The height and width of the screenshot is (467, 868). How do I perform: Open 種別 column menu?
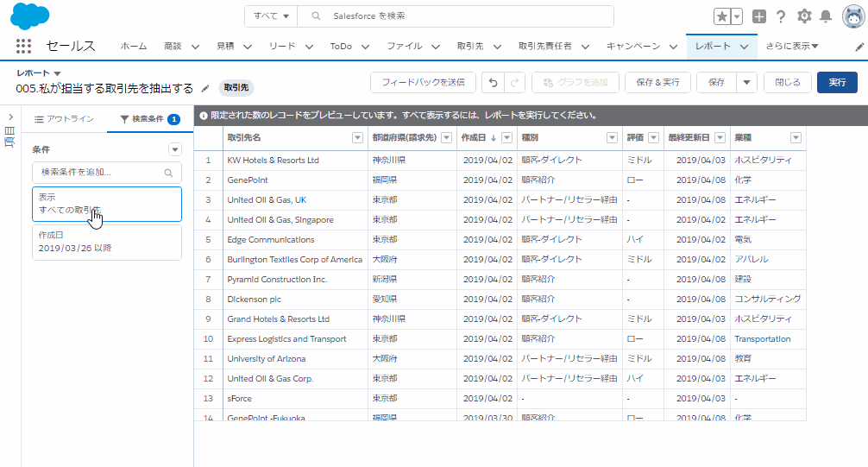[x=612, y=138]
